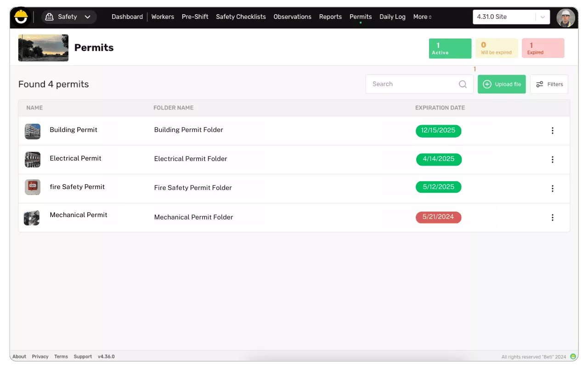The image size is (588, 368).
Task: Open the three-dot menu for Electrical Permit
Action: coord(552,160)
